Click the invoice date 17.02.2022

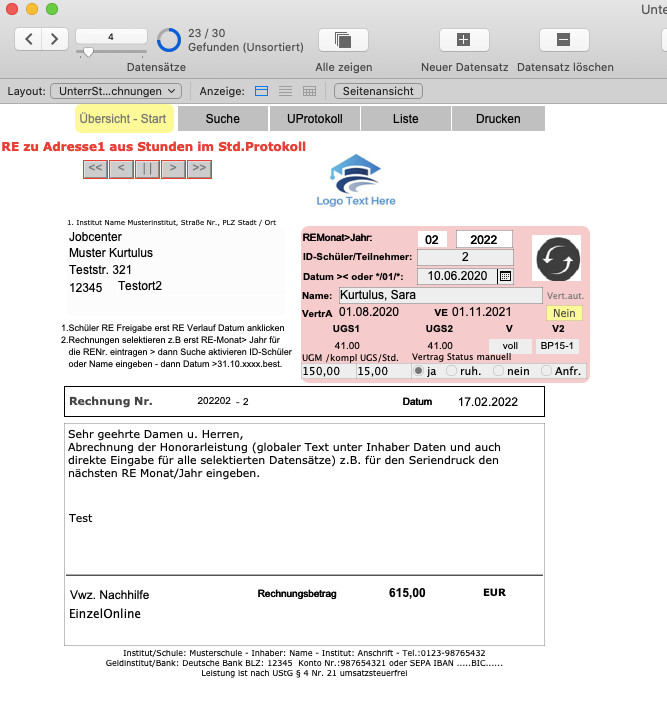[488, 402]
